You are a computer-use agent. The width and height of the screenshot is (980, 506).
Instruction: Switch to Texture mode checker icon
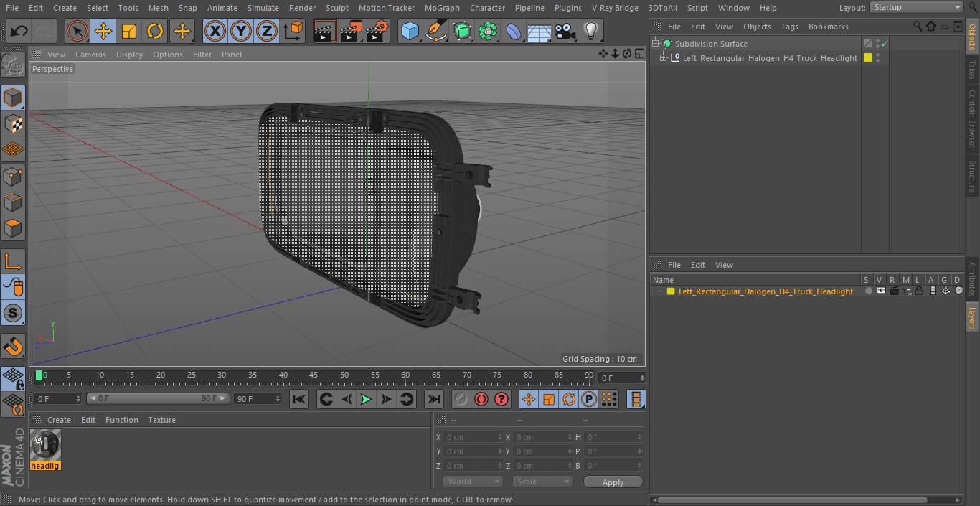(13, 123)
